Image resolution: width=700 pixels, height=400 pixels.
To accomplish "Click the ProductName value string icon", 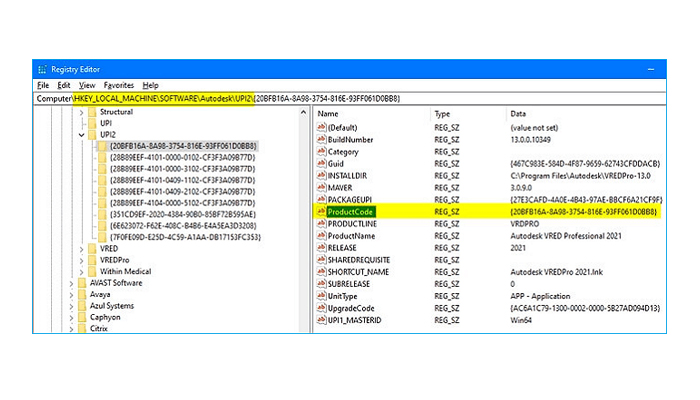I will click(321, 236).
